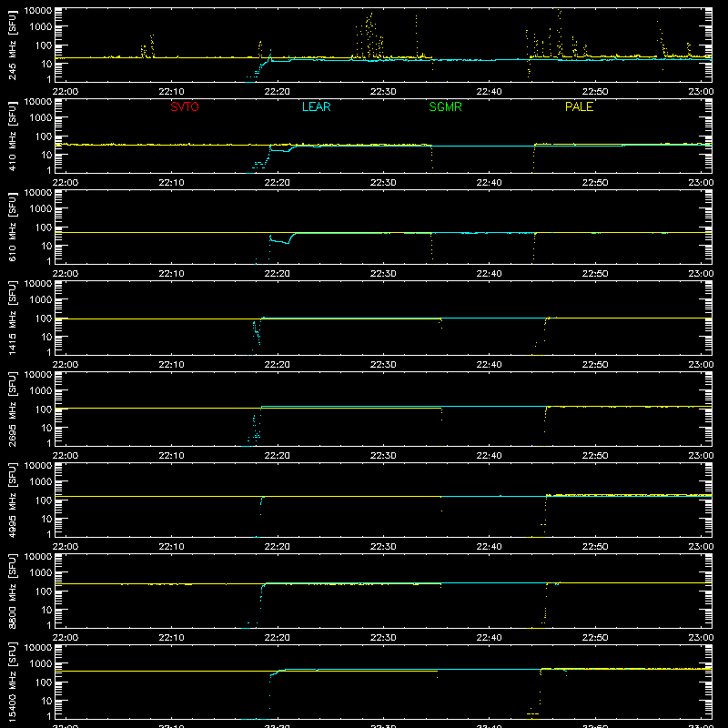
Task: Click the 100 y-axis value on 245 MHz plot
Action: [44, 45]
